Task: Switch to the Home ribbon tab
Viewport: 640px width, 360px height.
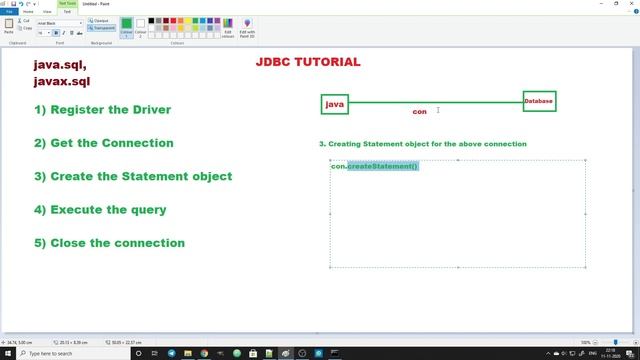Action: click(28, 12)
